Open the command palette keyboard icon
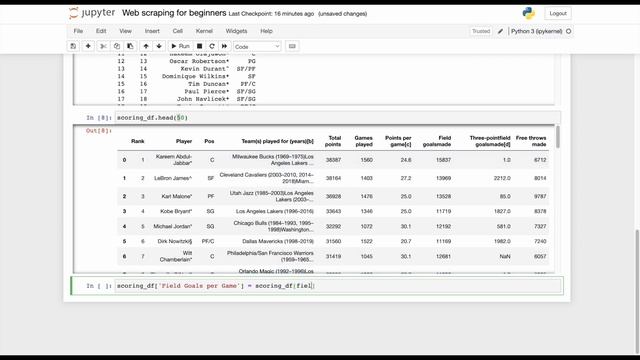The width and height of the screenshot is (640, 360). tap(292, 47)
